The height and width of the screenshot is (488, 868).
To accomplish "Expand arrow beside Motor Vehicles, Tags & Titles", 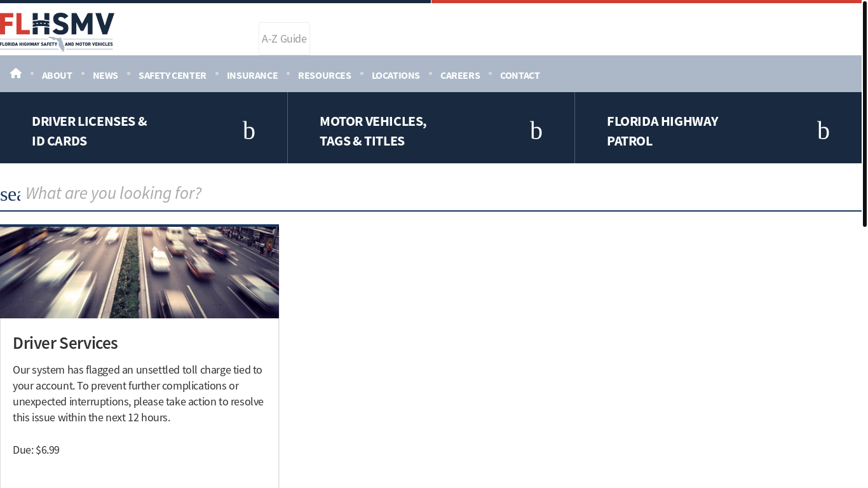I will tap(536, 130).
